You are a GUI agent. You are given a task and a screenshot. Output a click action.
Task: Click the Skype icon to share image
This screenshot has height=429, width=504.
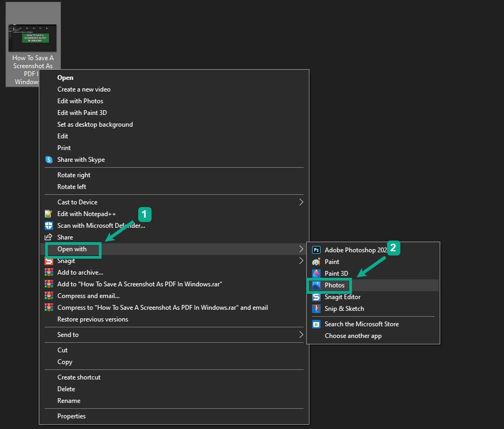(49, 160)
